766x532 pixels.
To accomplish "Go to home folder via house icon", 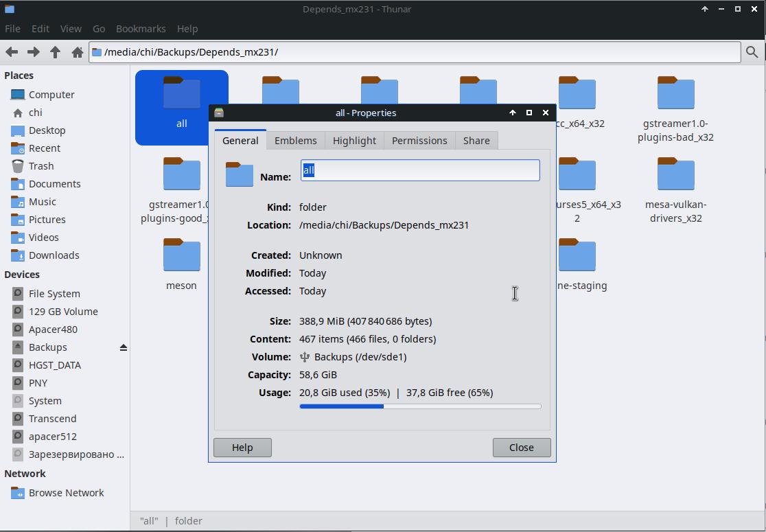I will point(77,51).
